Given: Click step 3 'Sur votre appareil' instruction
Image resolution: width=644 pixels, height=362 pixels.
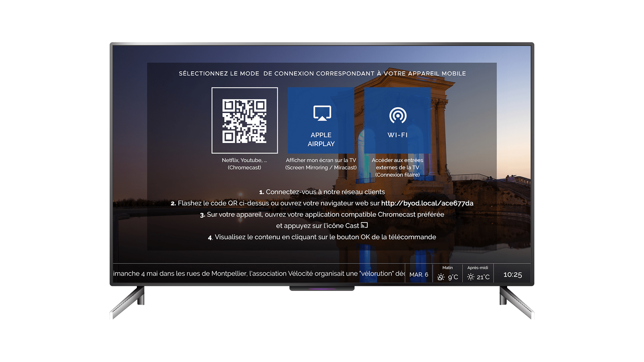Looking at the screenshot, I should pos(322,220).
